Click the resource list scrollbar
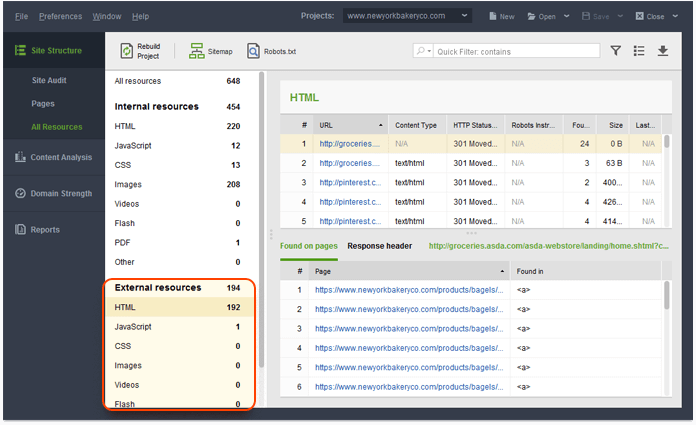Screen dimensions: 696x425 pyautogui.click(x=261, y=220)
